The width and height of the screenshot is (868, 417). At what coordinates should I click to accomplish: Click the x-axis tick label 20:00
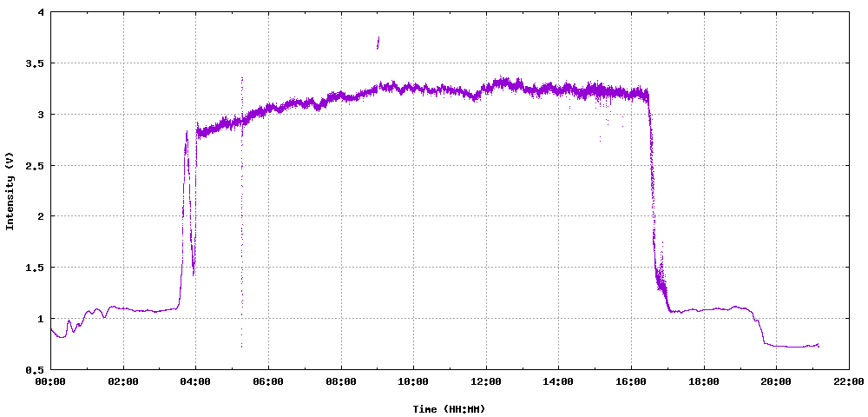(776, 381)
